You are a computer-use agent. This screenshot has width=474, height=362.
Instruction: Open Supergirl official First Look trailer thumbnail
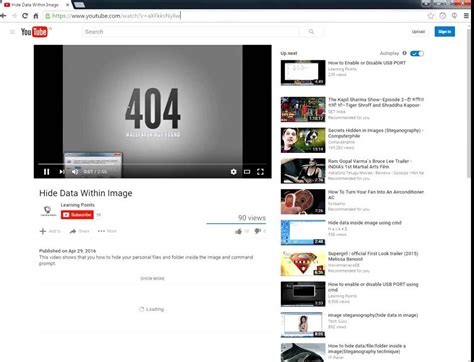tap(303, 263)
